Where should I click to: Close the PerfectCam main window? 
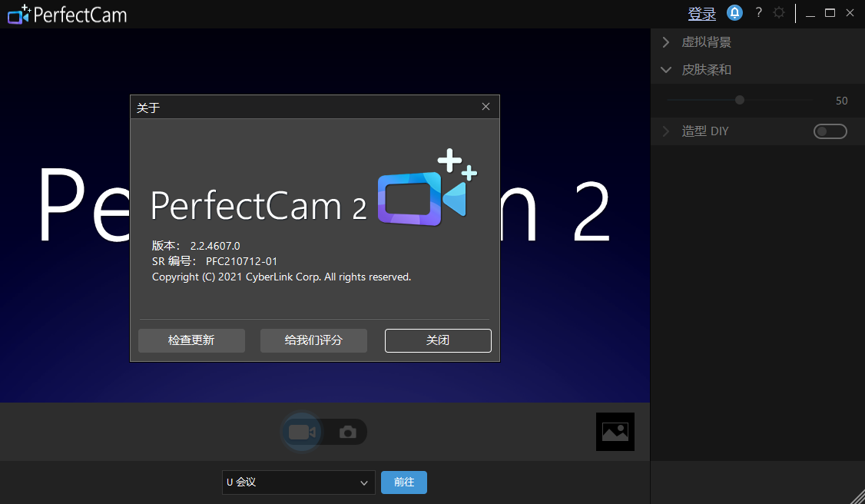[850, 13]
